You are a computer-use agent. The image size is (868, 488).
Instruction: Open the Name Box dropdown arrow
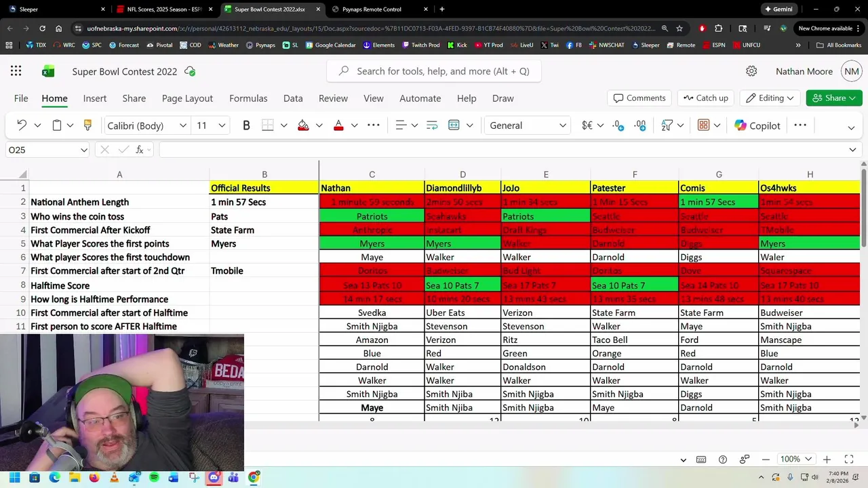point(83,150)
